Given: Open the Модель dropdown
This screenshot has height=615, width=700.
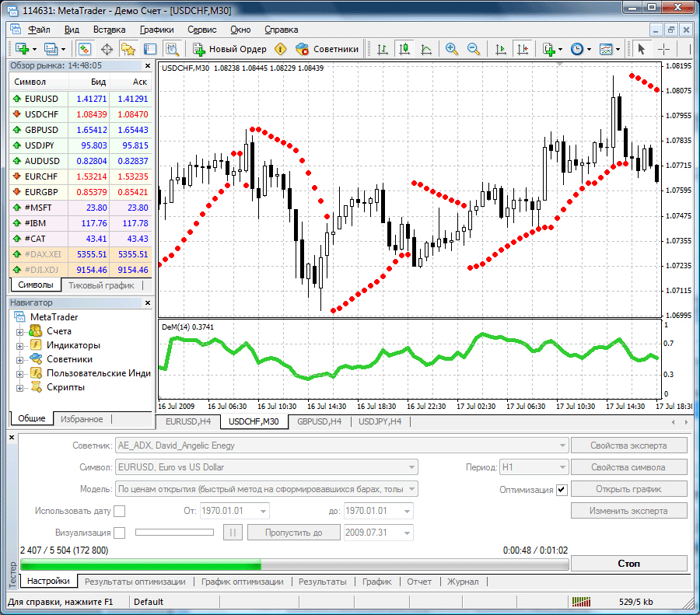Looking at the screenshot, I should point(411,489).
